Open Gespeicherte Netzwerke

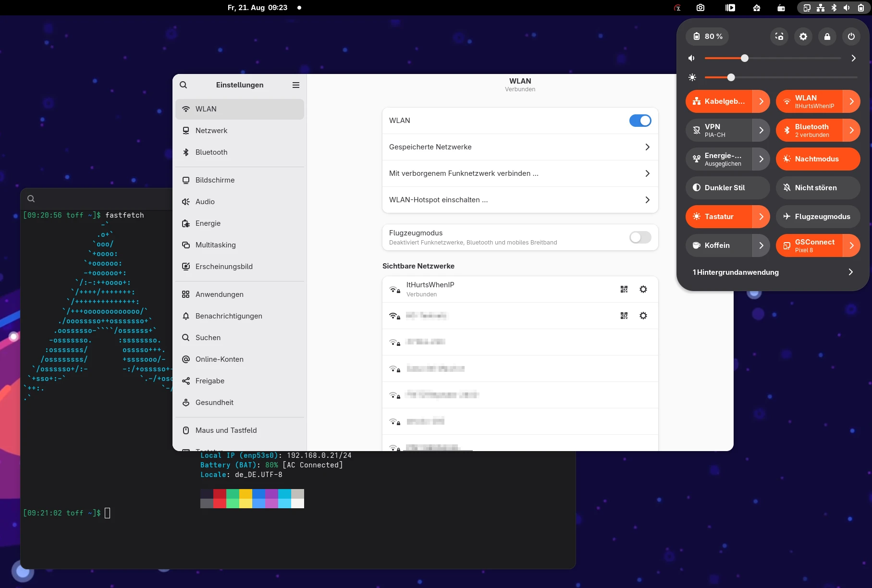pyautogui.click(x=520, y=147)
